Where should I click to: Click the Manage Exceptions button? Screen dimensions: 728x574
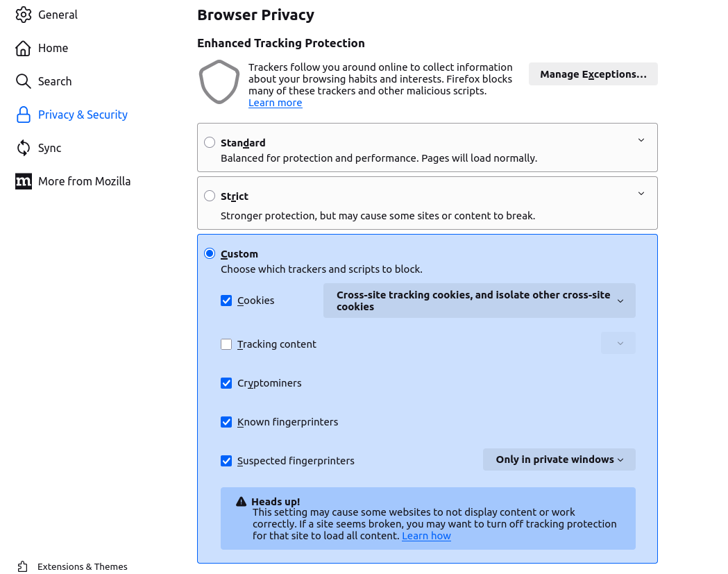(593, 74)
